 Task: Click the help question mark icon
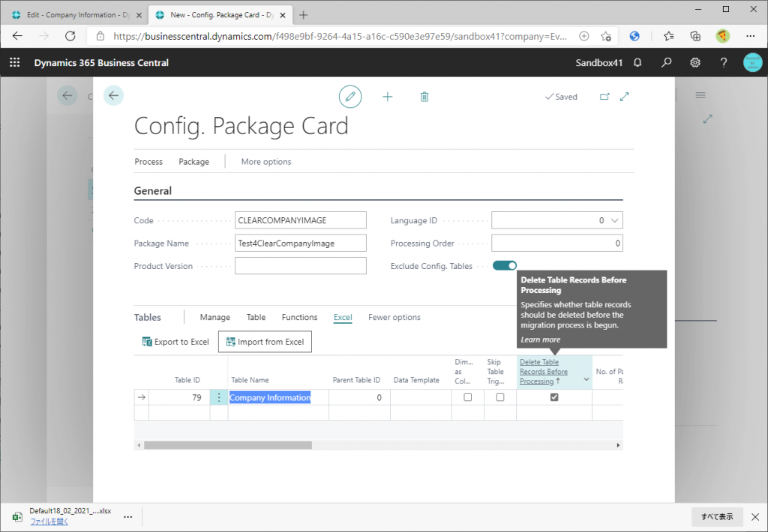point(724,62)
